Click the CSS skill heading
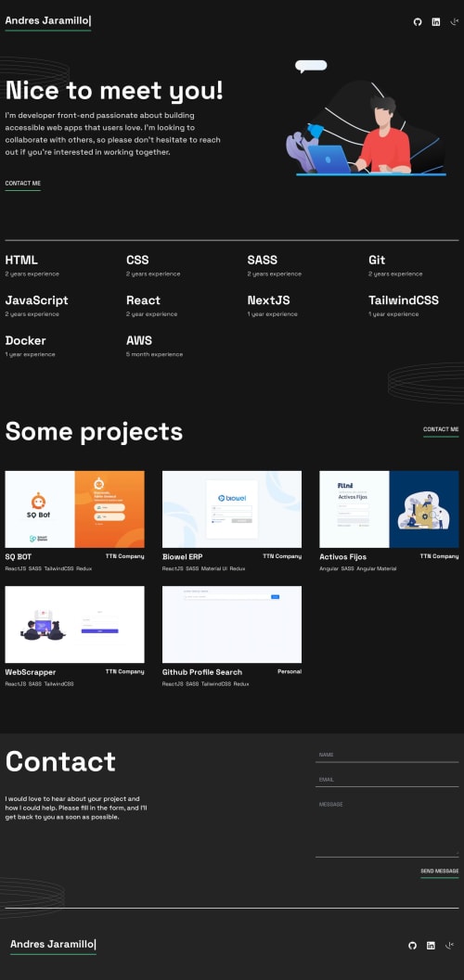 (137, 260)
